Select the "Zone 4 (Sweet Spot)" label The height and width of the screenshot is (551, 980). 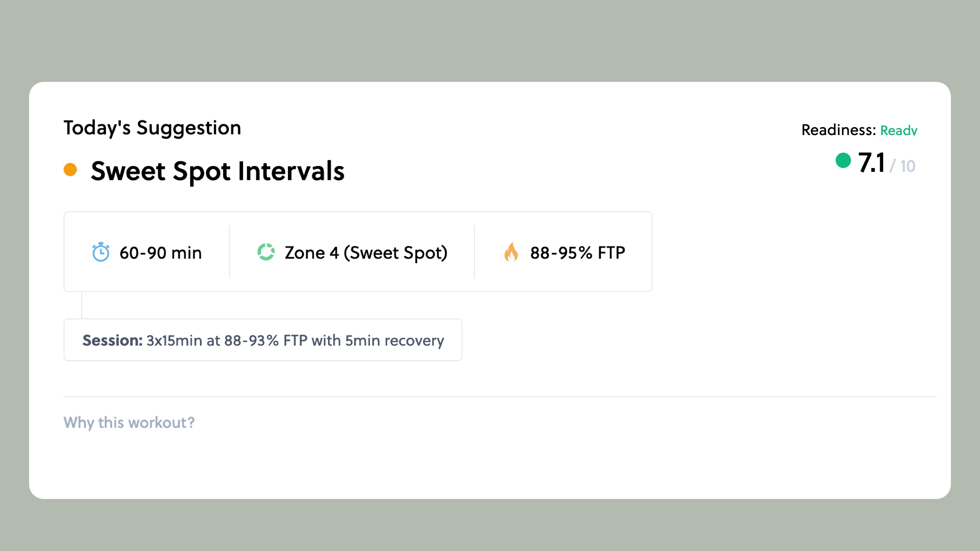click(x=366, y=253)
